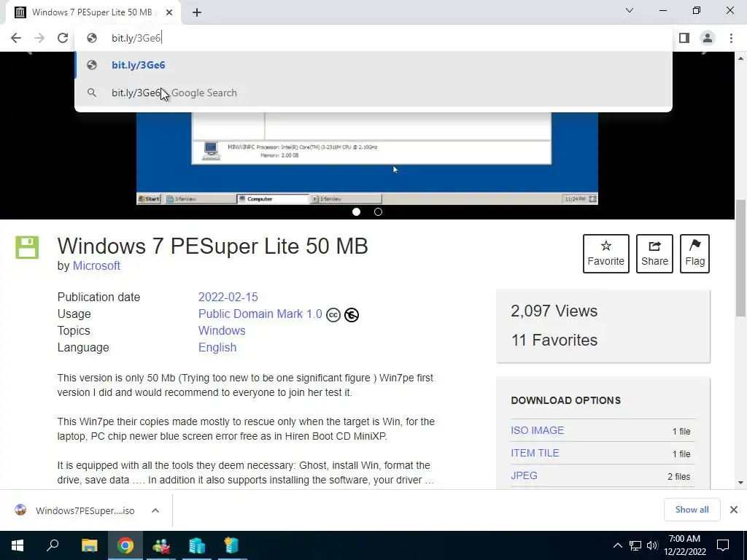Open ISO IMAGE download option
The height and width of the screenshot is (560, 747).
[x=538, y=430]
